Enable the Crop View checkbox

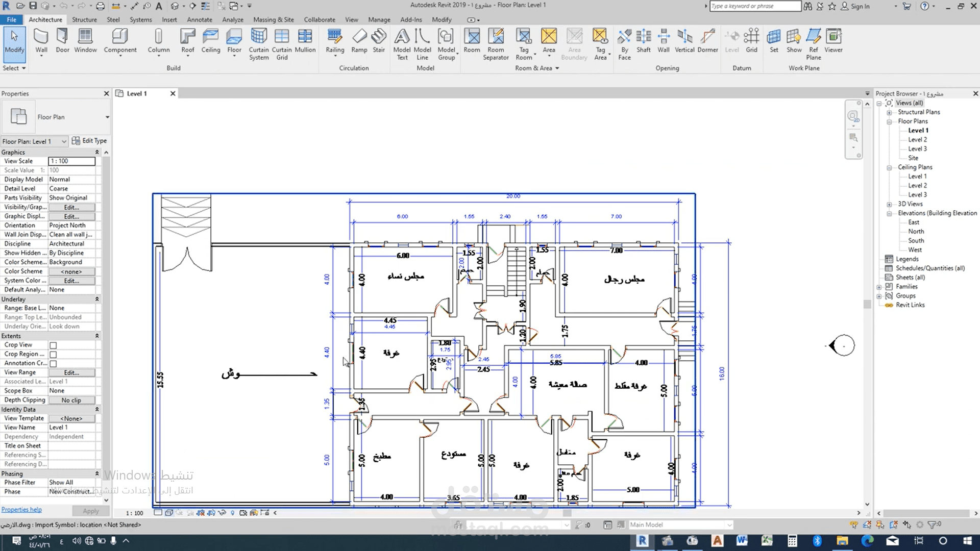[x=53, y=345]
